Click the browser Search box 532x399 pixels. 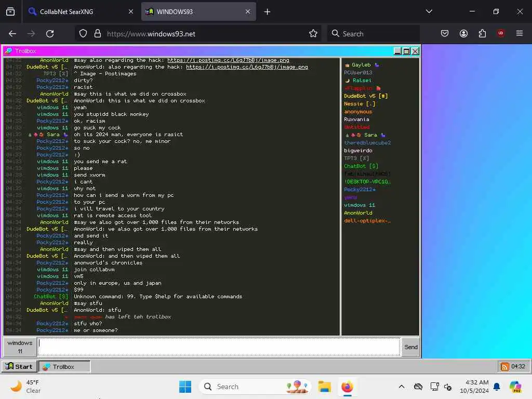click(x=373, y=34)
